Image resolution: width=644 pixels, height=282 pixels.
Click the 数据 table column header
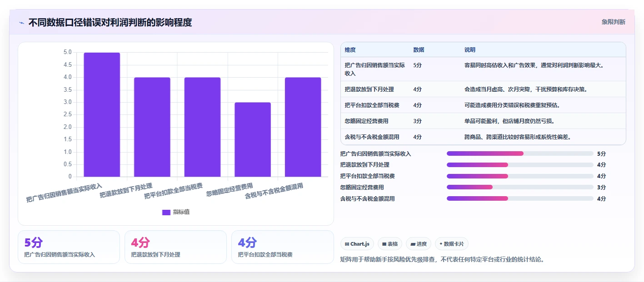(x=419, y=50)
